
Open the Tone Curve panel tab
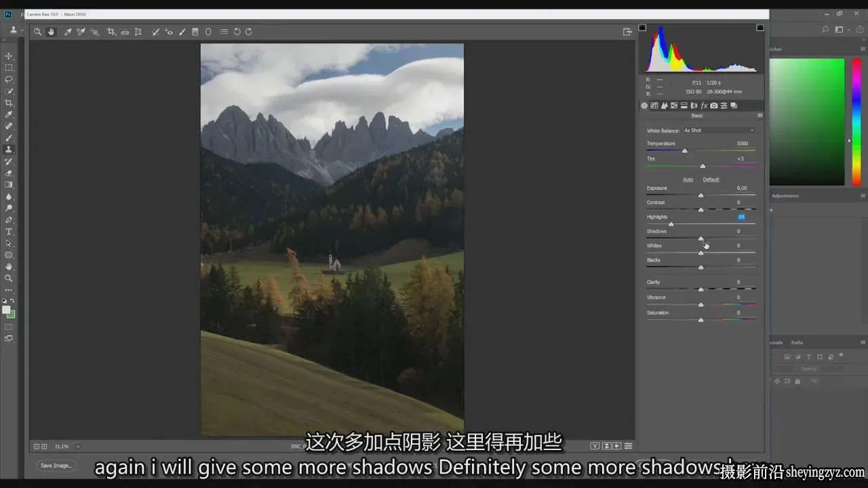654,106
